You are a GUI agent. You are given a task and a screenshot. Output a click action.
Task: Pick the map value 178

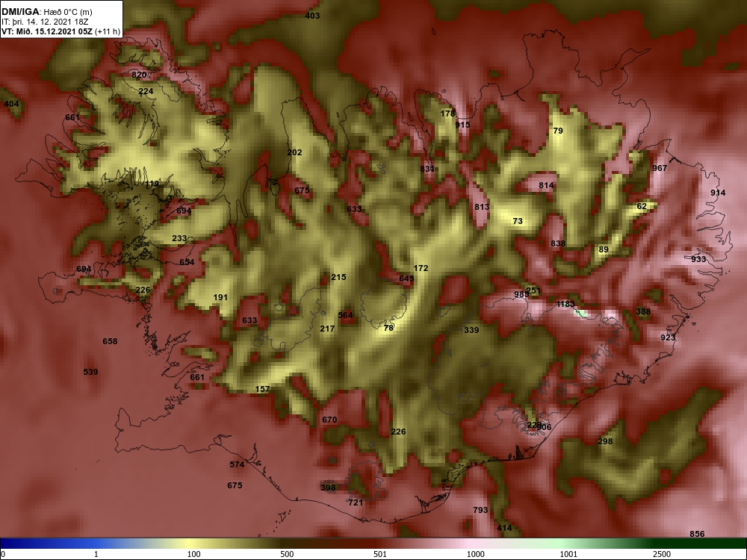[447, 113]
